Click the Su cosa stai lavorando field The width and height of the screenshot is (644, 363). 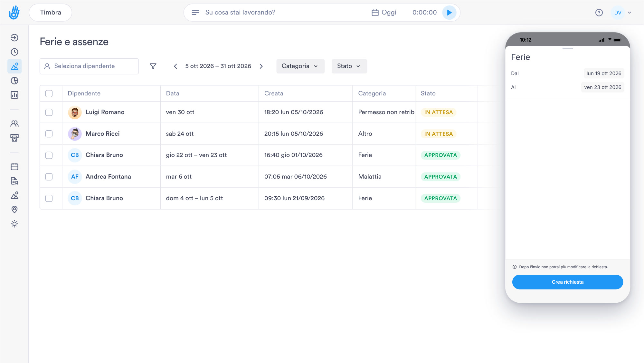tap(240, 13)
